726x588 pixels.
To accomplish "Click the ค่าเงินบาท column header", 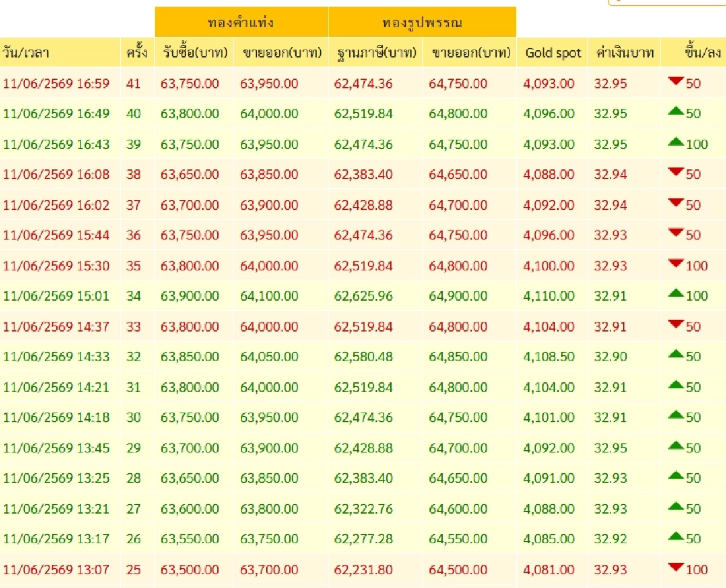I will pyautogui.click(x=624, y=53).
